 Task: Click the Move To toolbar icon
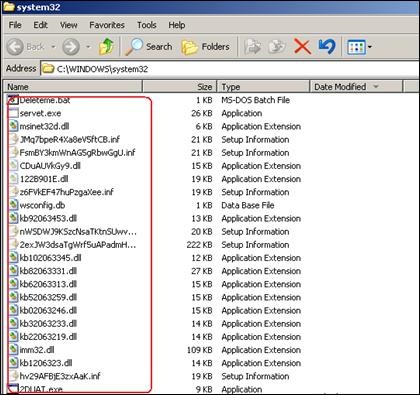[252, 47]
